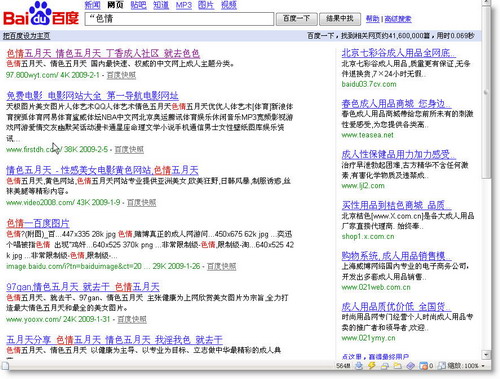Viewport: 500px width, 379px height.
Task: Click the yellow lightning bolt status icon
Action: coord(372,366)
